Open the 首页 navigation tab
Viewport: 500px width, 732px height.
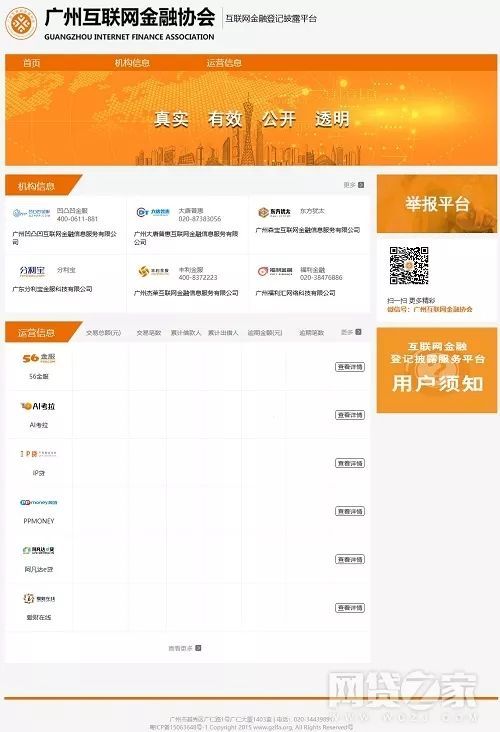coord(32,63)
